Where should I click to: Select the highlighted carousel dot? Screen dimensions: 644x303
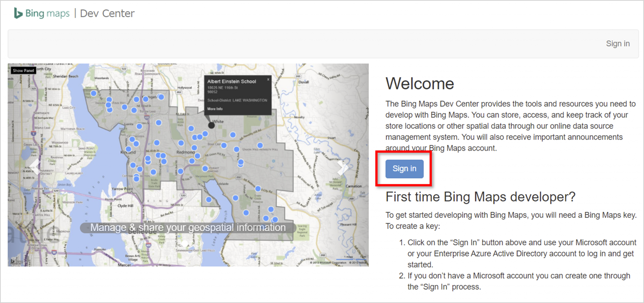(185, 243)
